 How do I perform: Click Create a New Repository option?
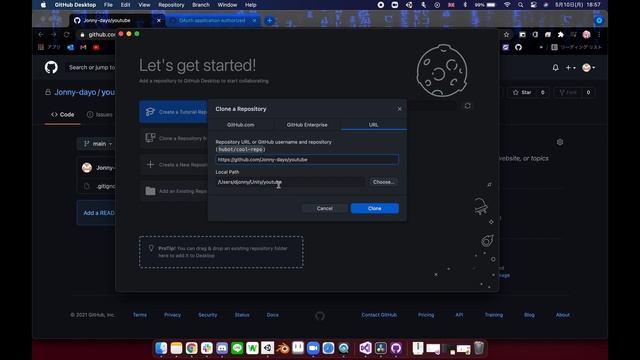pos(174,164)
